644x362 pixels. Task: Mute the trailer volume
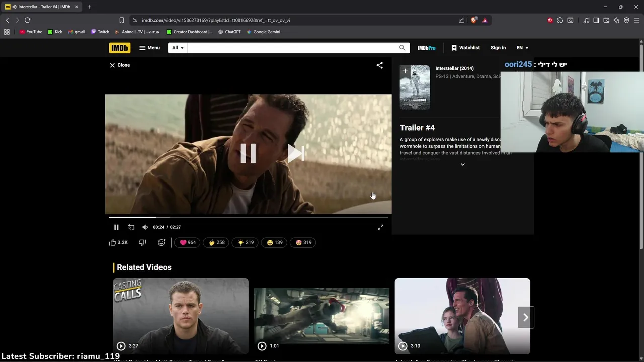tap(145, 227)
